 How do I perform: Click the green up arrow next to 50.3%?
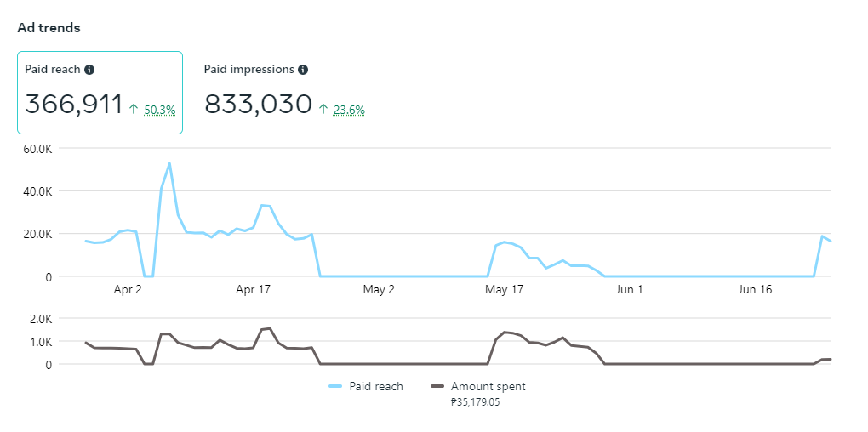[134, 109]
